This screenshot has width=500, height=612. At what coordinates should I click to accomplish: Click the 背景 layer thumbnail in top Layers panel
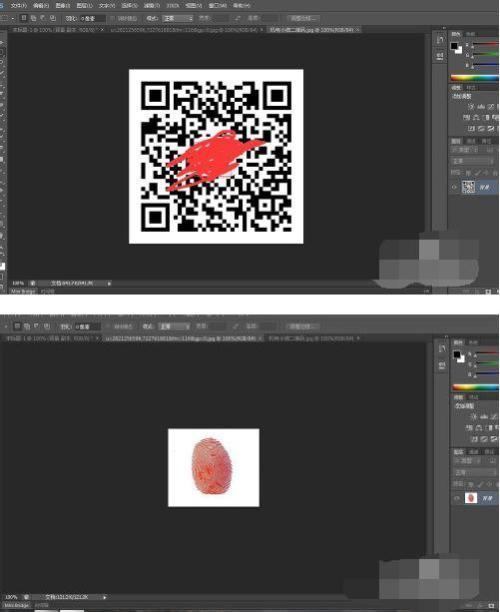click(x=468, y=187)
